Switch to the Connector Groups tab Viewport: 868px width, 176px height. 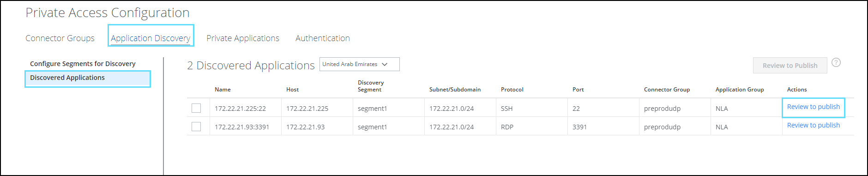pyautogui.click(x=60, y=38)
